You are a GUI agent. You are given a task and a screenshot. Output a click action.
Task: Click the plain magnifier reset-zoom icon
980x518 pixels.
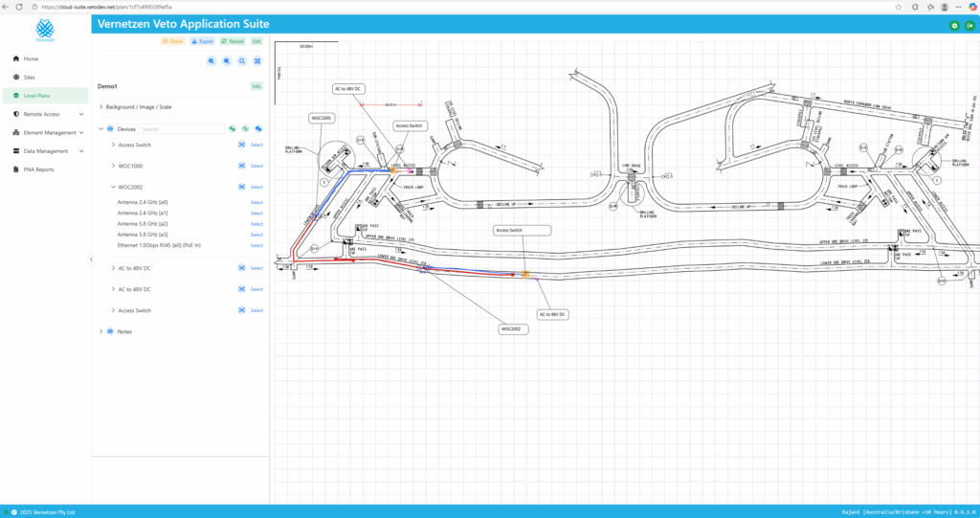(242, 61)
